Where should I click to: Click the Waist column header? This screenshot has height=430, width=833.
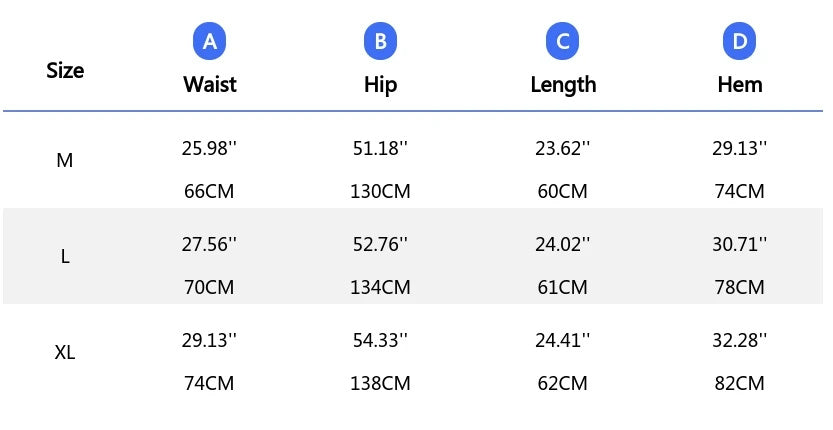(209, 84)
